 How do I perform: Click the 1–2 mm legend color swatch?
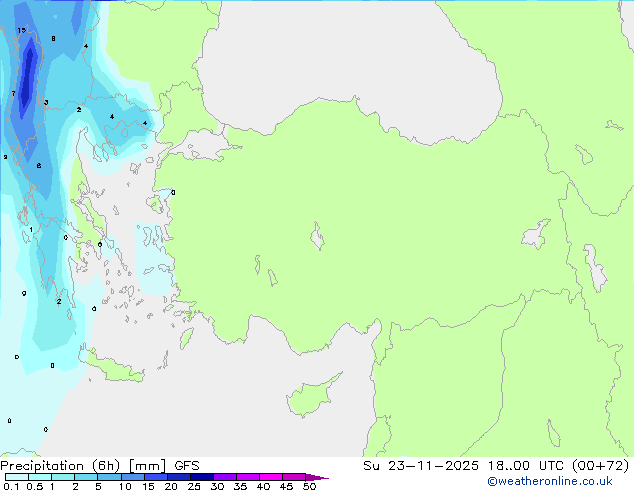click(63, 477)
